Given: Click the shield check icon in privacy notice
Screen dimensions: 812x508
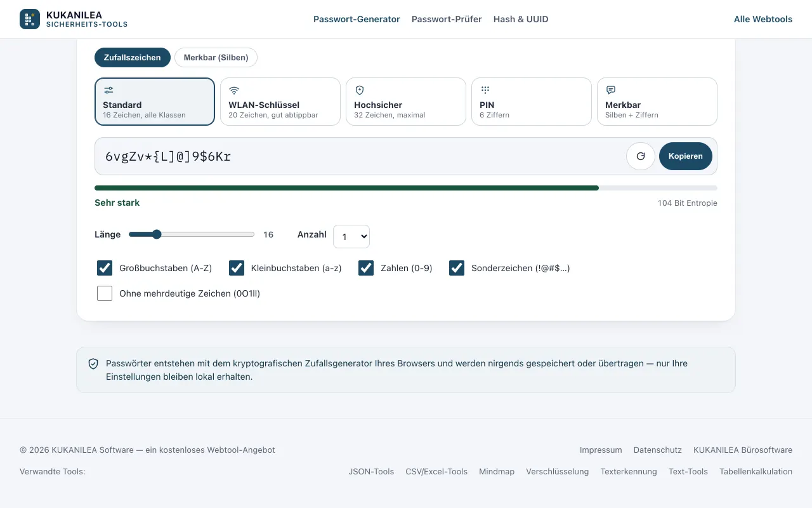Looking at the screenshot, I should 93,364.
